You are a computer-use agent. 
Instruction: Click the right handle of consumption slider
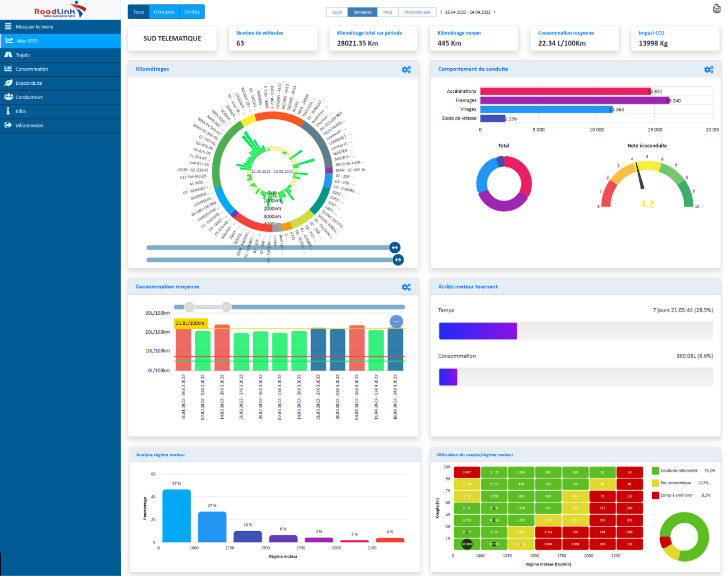pos(226,307)
